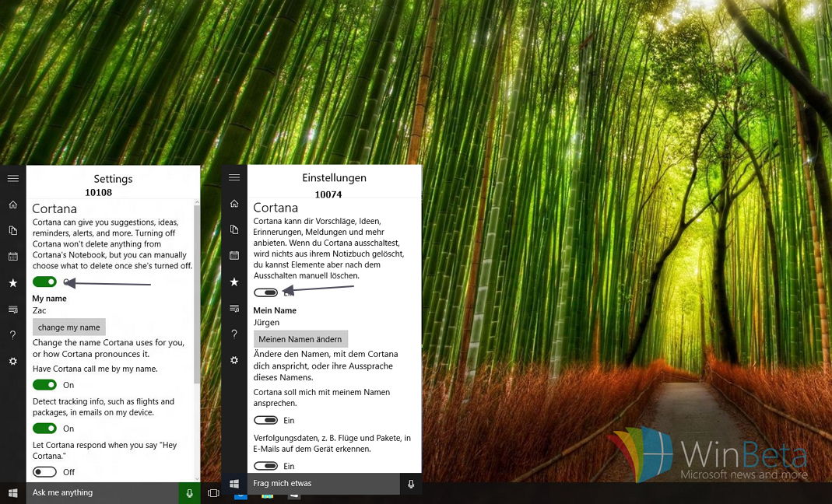Open hamburger menu in Einstellungen panel
Image resolution: width=832 pixels, height=504 pixels.
click(x=234, y=177)
